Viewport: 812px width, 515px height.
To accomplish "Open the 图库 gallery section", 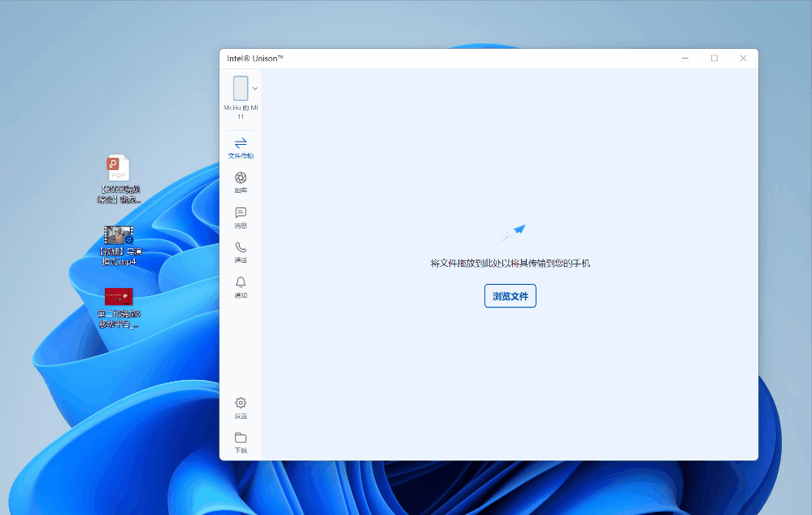I will pyautogui.click(x=241, y=182).
